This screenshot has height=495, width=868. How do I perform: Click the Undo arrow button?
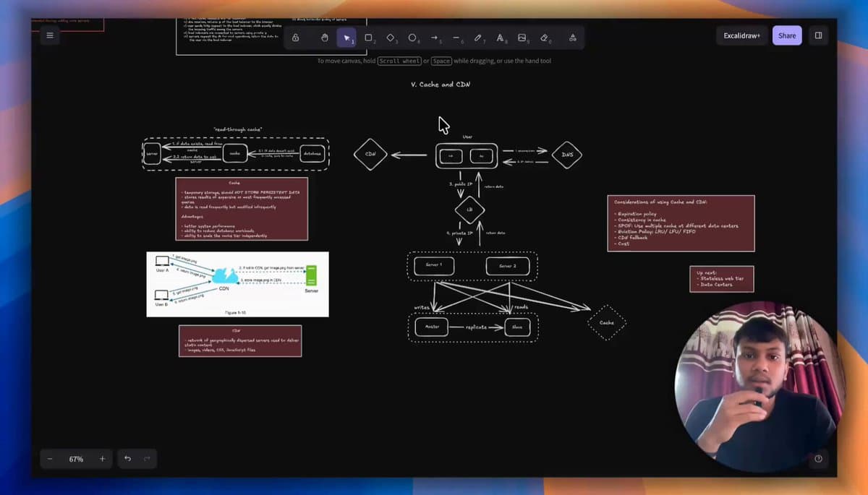[127, 459]
